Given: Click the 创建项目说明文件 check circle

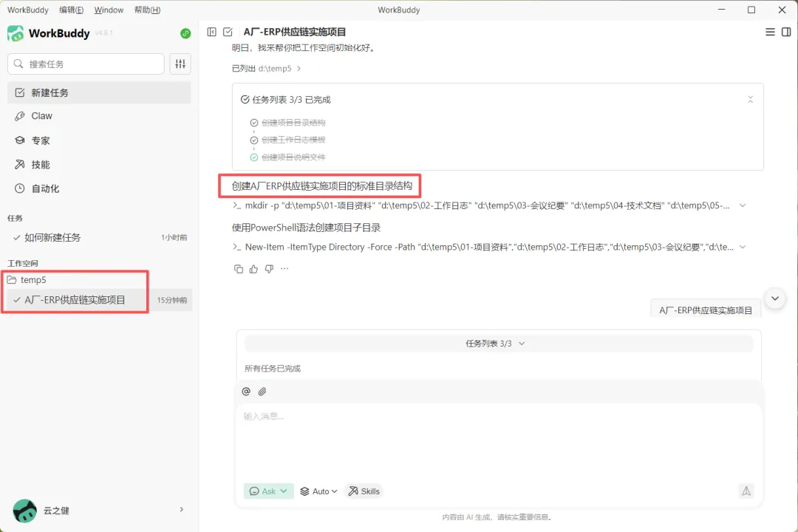Looking at the screenshot, I should point(254,157).
